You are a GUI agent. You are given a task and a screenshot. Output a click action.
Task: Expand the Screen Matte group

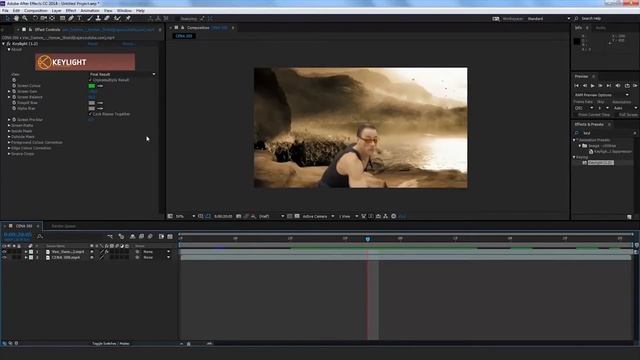point(9,125)
